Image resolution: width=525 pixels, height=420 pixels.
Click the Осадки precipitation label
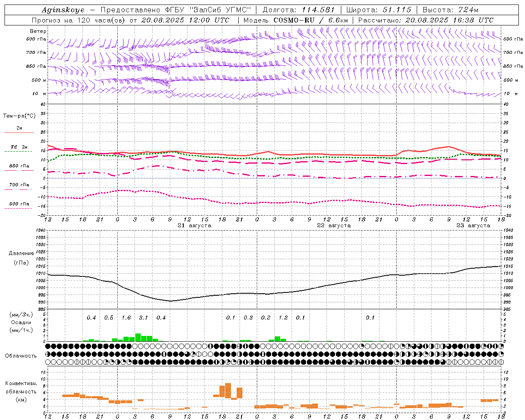(x=21, y=322)
